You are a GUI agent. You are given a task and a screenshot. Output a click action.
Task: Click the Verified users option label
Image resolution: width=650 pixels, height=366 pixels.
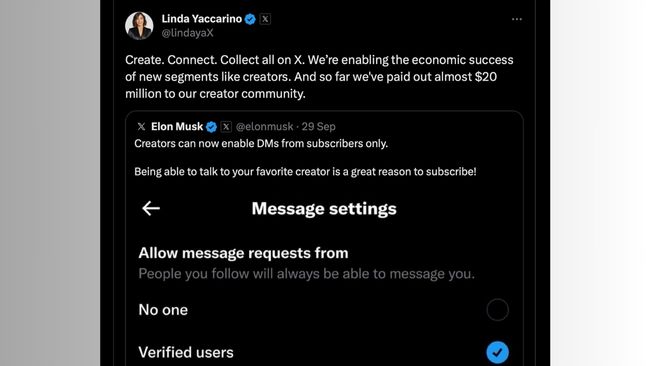click(186, 352)
